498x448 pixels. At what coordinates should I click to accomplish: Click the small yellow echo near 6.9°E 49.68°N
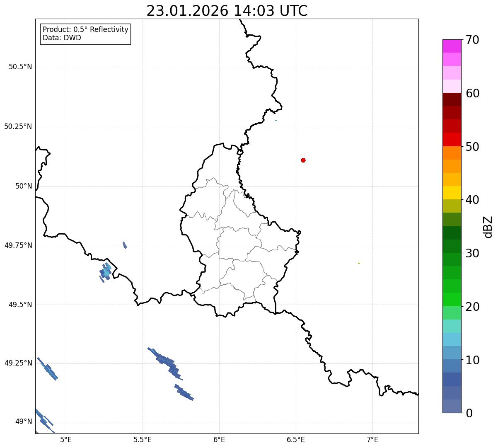359,263
